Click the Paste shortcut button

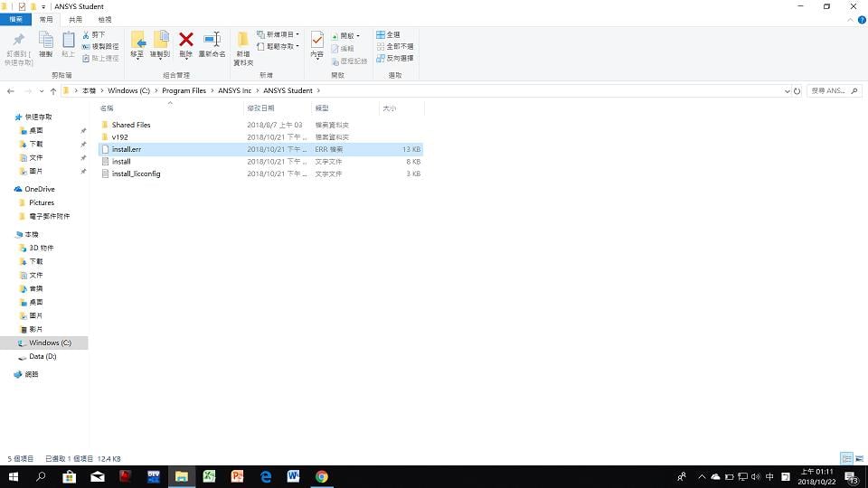click(x=100, y=58)
